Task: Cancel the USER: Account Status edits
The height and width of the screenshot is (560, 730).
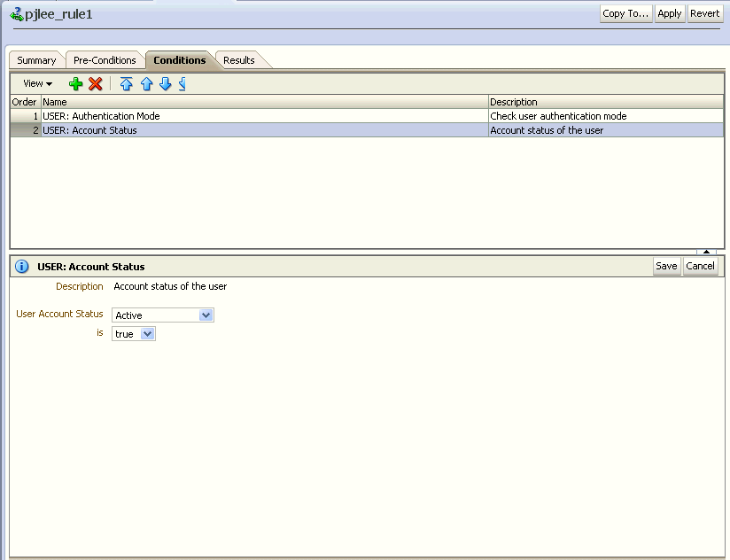Action: (x=700, y=266)
